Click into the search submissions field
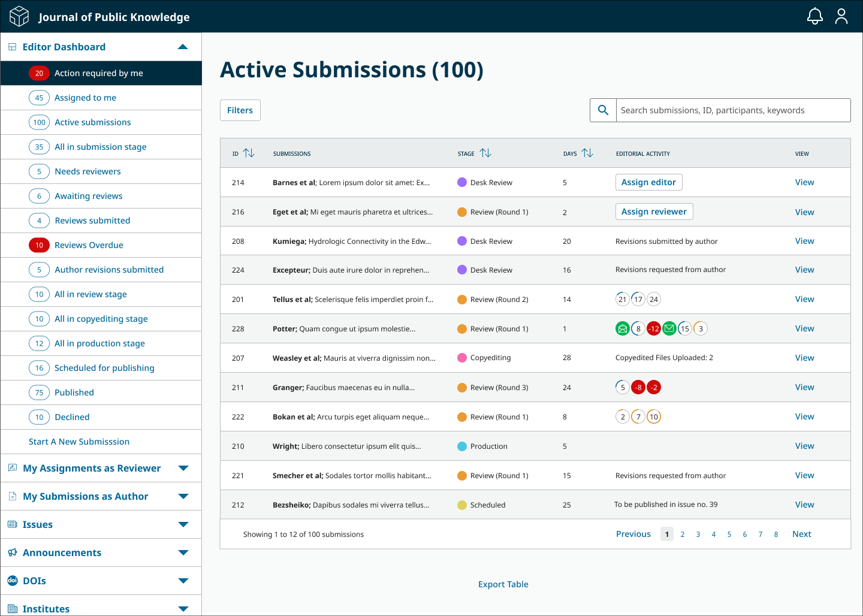This screenshot has width=863, height=616. (732, 110)
